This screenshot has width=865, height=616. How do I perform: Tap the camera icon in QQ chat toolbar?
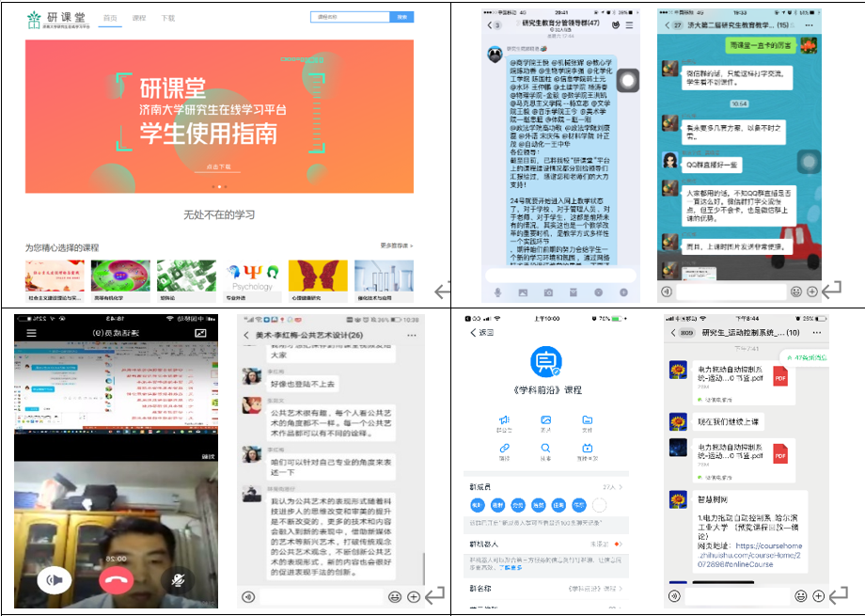[548, 292]
